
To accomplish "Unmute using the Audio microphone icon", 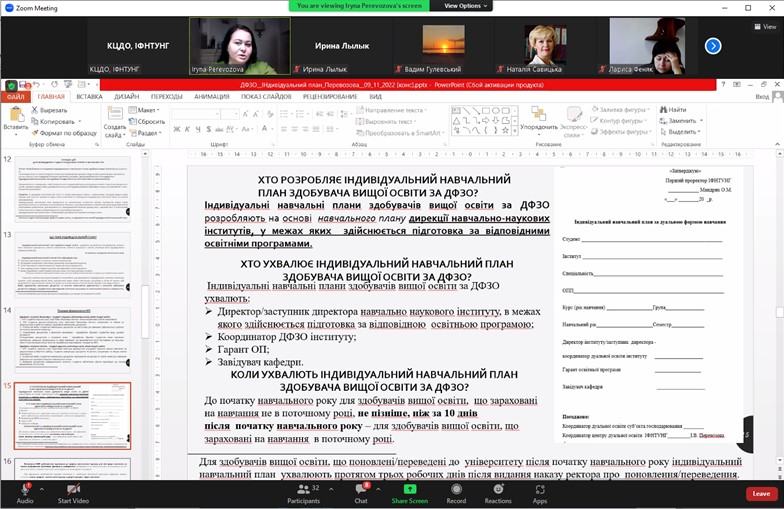I will click(x=25, y=488).
